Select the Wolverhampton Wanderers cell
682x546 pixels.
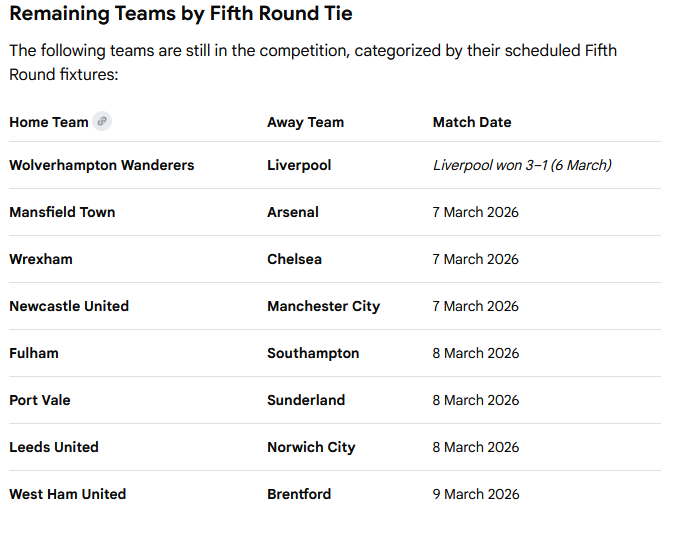(x=101, y=165)
